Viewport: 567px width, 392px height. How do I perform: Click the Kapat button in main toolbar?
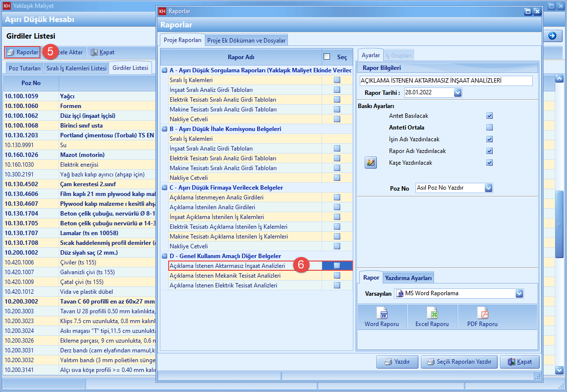pos(103,52)
